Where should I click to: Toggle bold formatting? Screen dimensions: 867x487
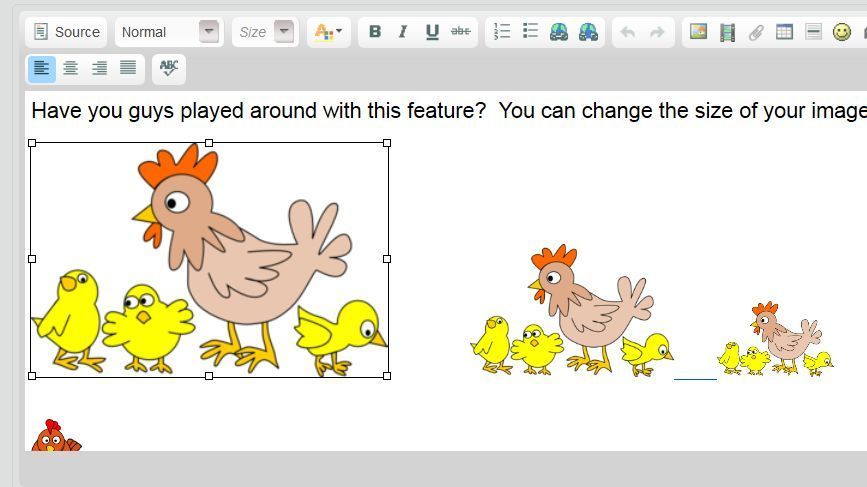[374, 32]
